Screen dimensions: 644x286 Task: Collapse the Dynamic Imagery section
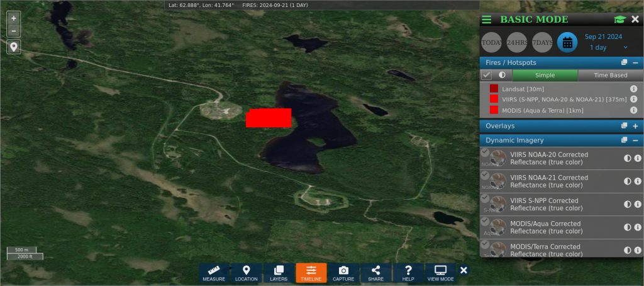pos(635,140)
